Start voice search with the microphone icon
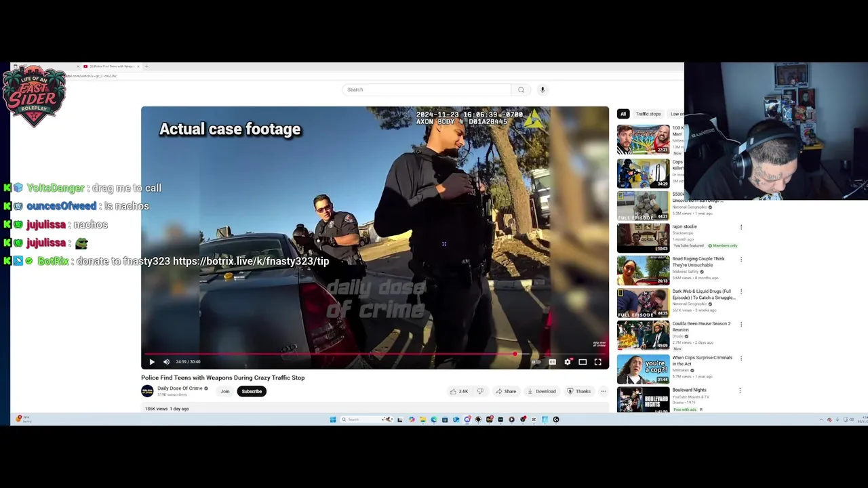868x488 pixels. tap(542, 89)
